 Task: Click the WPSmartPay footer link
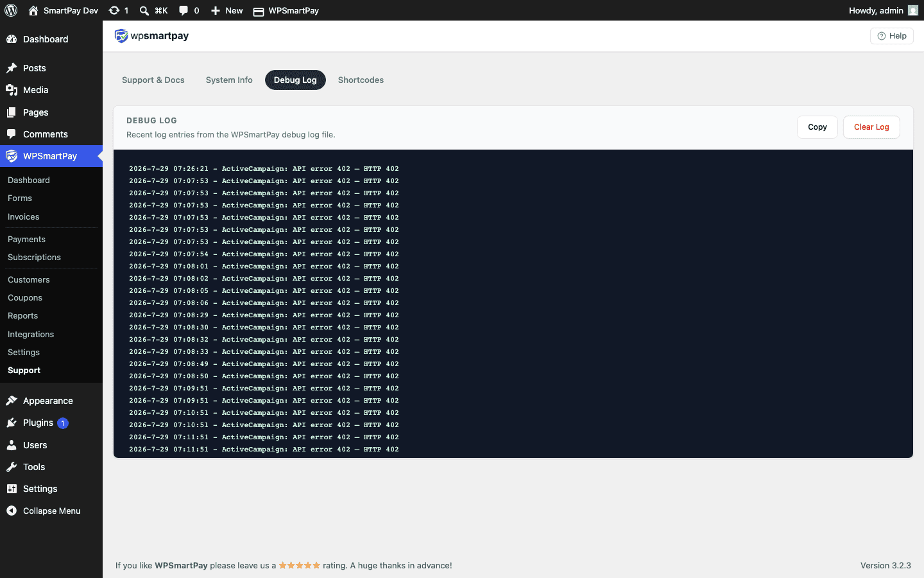point(181,566)
